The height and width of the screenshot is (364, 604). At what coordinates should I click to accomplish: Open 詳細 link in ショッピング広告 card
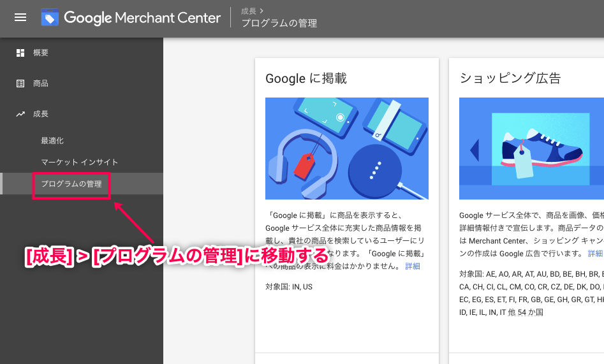pos(595,254)
